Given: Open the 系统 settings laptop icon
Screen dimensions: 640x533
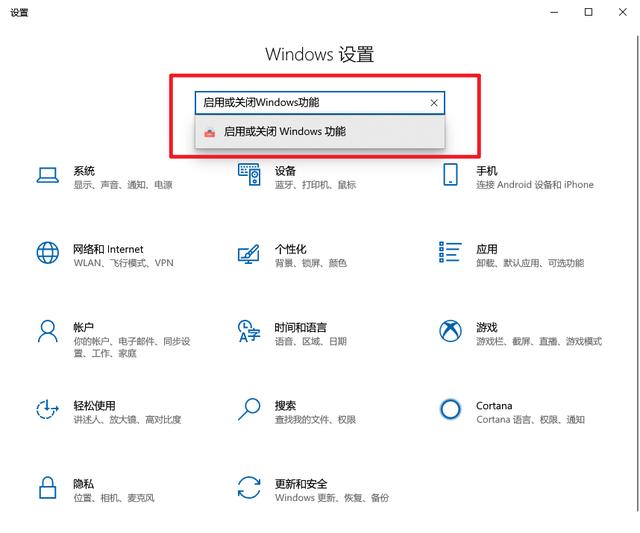Looking at the screenshot, I should (x=48, y=175).
